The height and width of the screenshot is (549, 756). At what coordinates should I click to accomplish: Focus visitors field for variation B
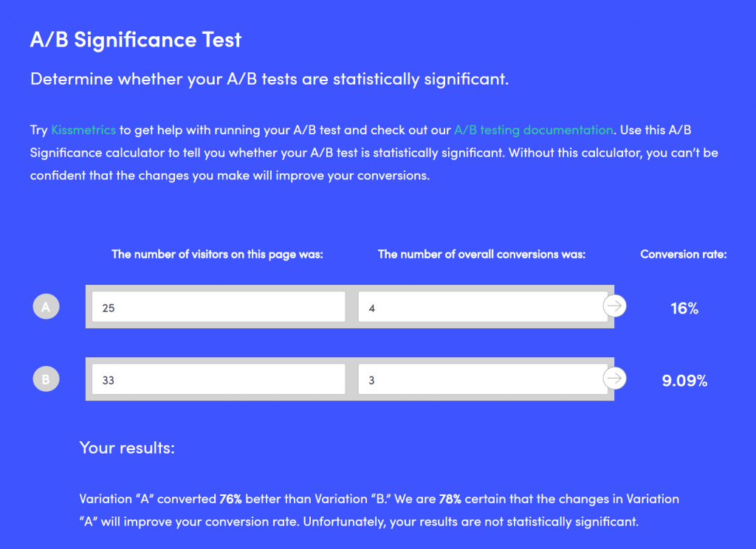[x=219, y=379]
